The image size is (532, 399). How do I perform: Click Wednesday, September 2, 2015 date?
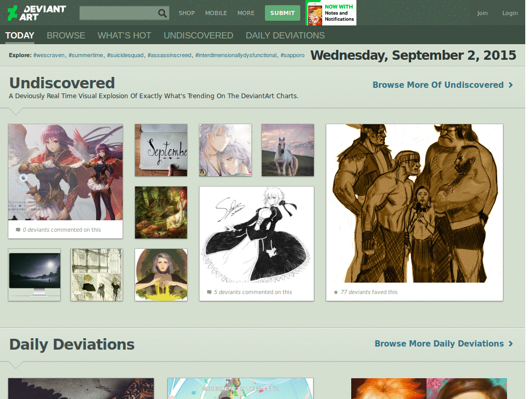click(x=413, y=55)
